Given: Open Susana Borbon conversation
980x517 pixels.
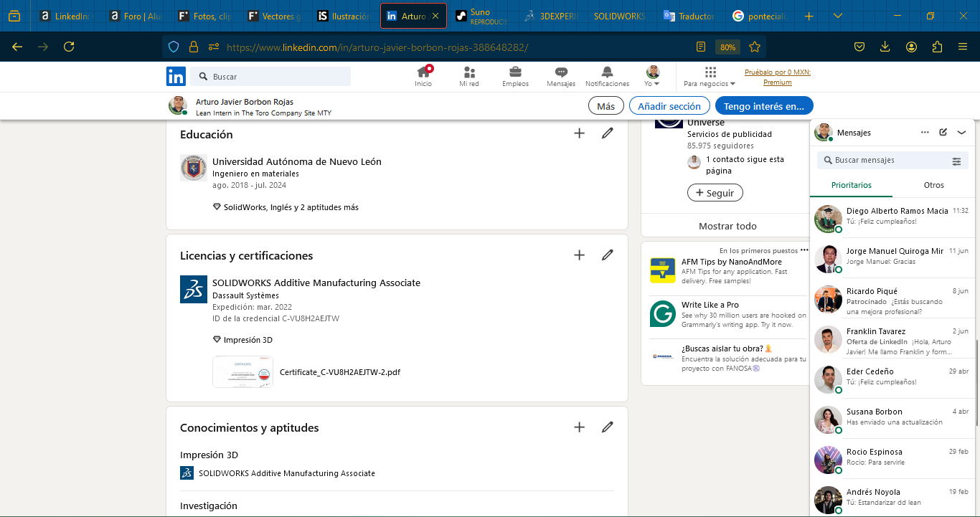Looking at the screenshot, I should [892, 418].
